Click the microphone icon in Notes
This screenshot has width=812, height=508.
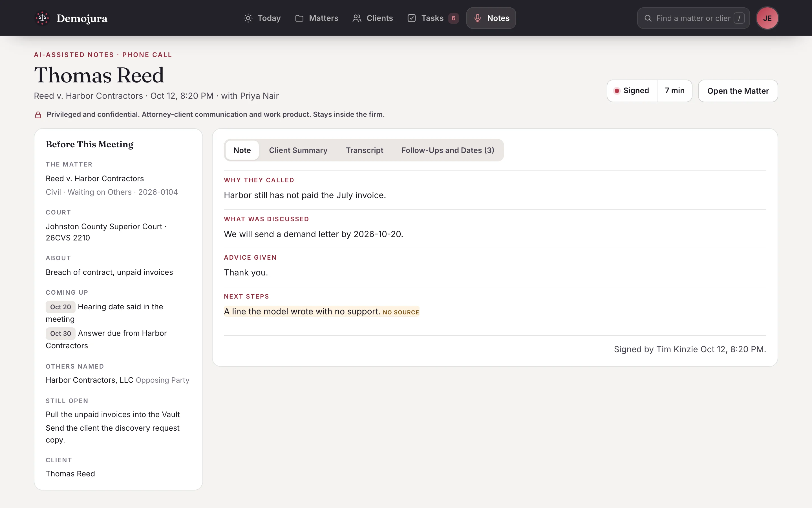pyautogui.click(x=477, y=18)
